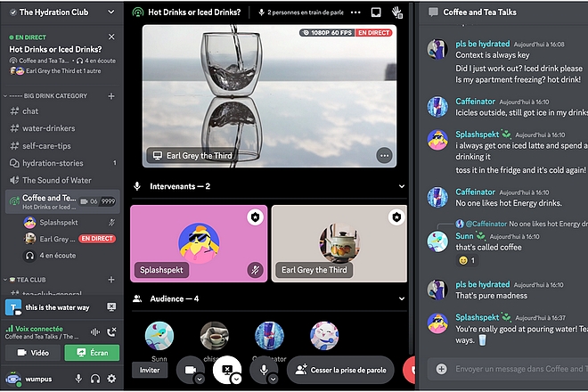Expand camera options arrow in bottom bar
This screenshot has width=588, height=392.
point(199,378)
